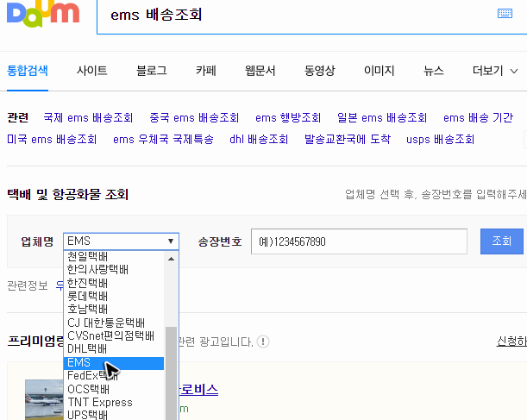Choose UPS택배 from carrier list

pos(114,415)
